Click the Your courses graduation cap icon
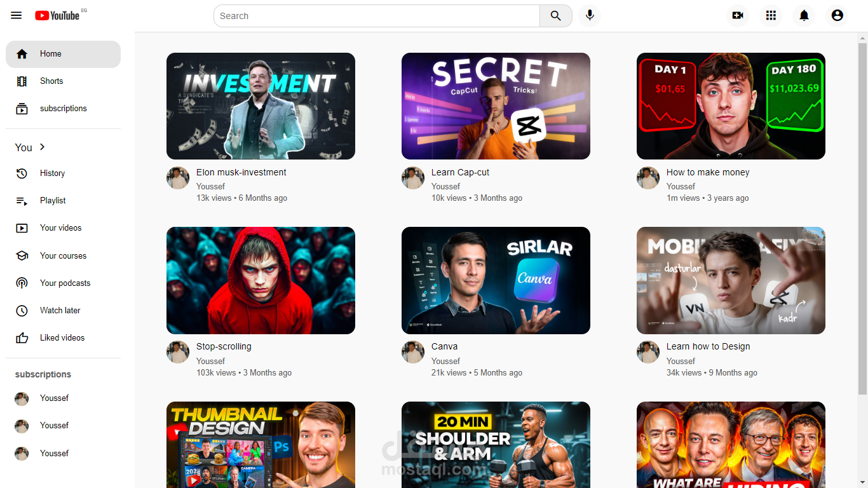 22,255
